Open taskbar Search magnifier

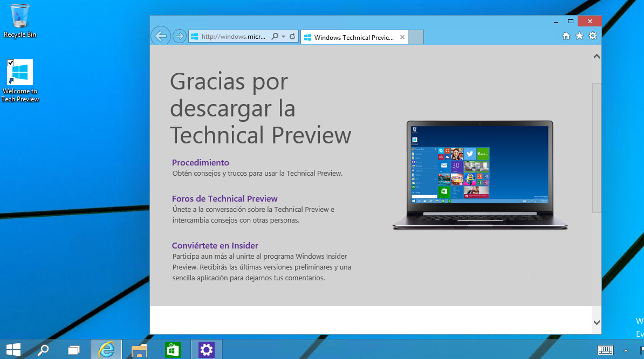(x=43, y=349)
